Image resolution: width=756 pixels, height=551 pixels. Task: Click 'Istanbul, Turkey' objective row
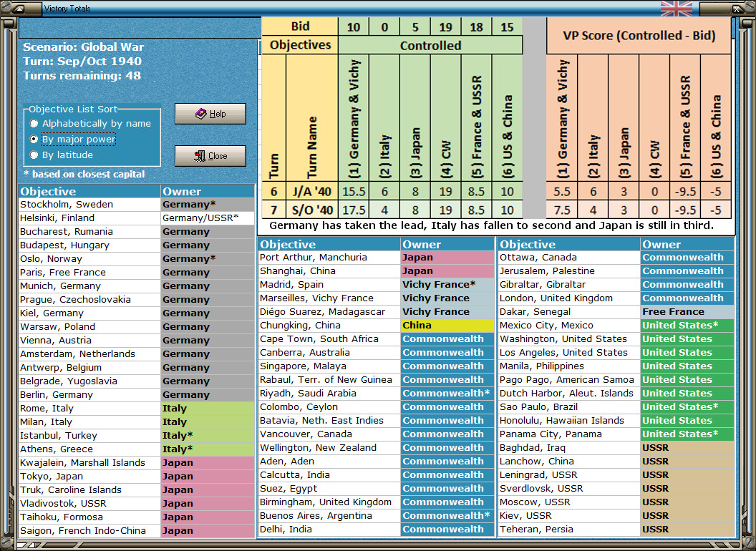pyautogui.click(x=137, y=435)
